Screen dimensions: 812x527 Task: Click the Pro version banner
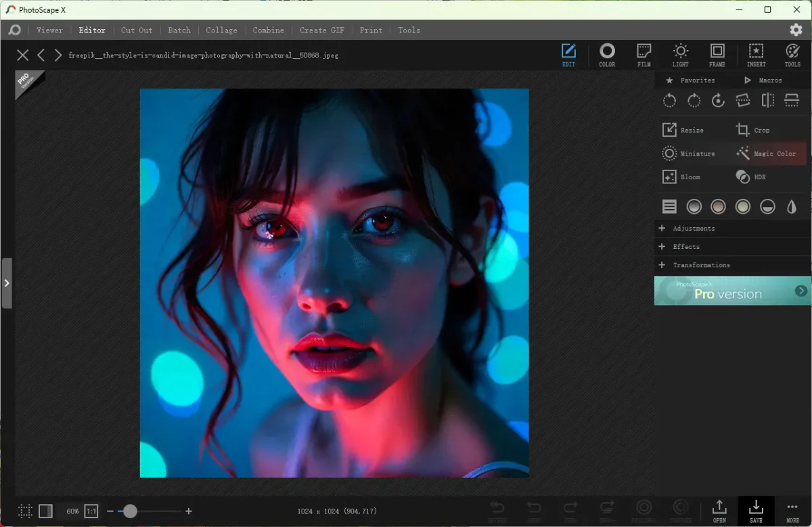coord(733,291)
